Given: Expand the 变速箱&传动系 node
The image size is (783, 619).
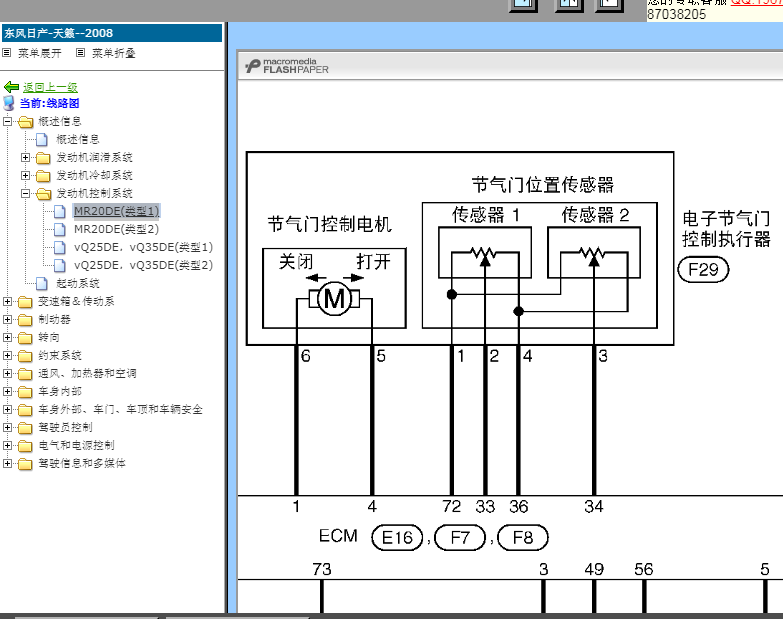Looking at the screenshot, I should 7,301.
